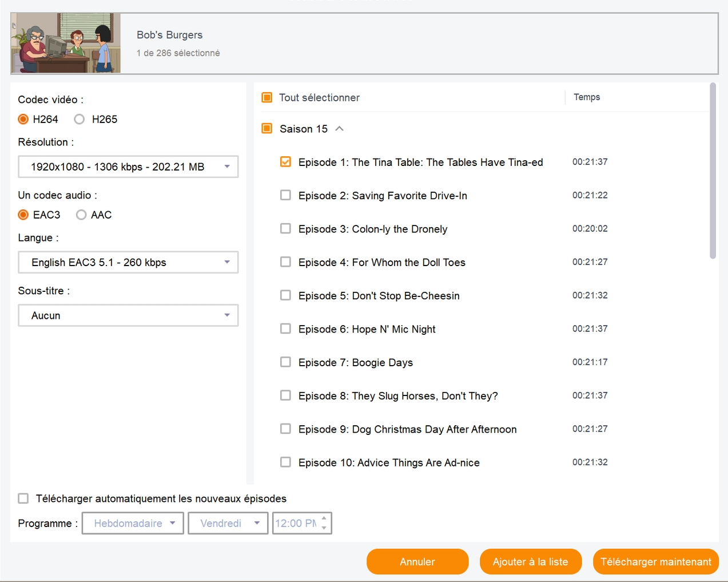Screen dimensions: 728x582
Task: Open the Sous-titre dropdown showing Aucun
Action: [128, 315]
